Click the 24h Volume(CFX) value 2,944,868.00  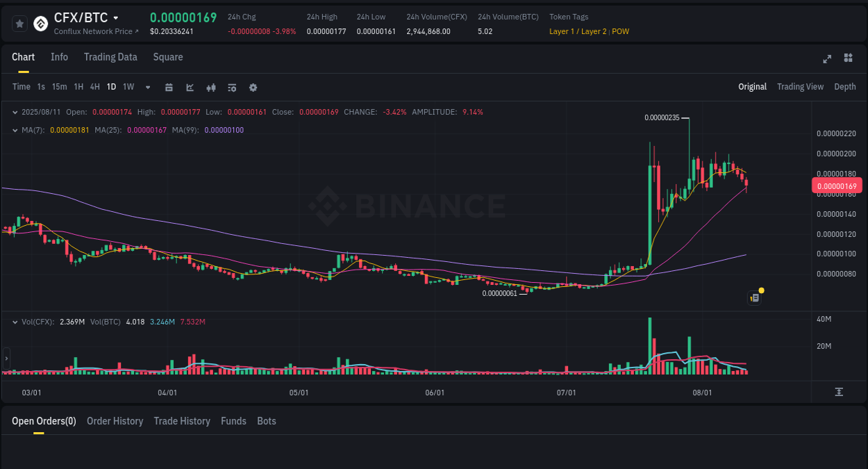point(428,31)
